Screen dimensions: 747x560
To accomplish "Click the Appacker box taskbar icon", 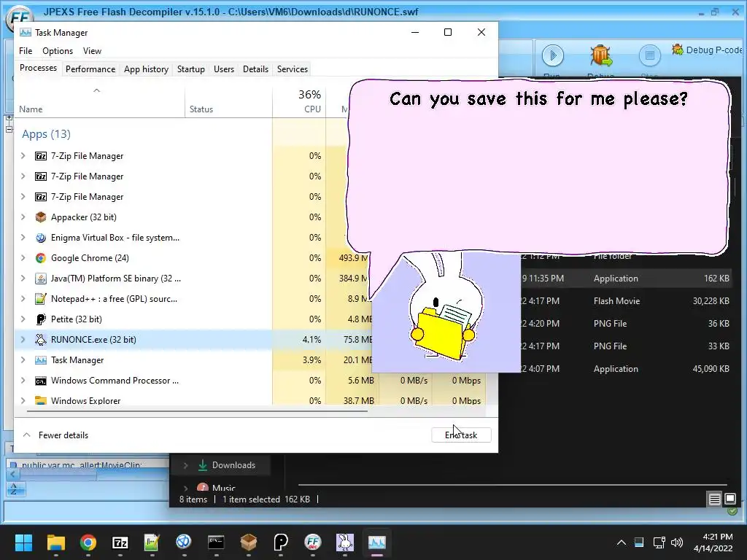I will 248,542.
